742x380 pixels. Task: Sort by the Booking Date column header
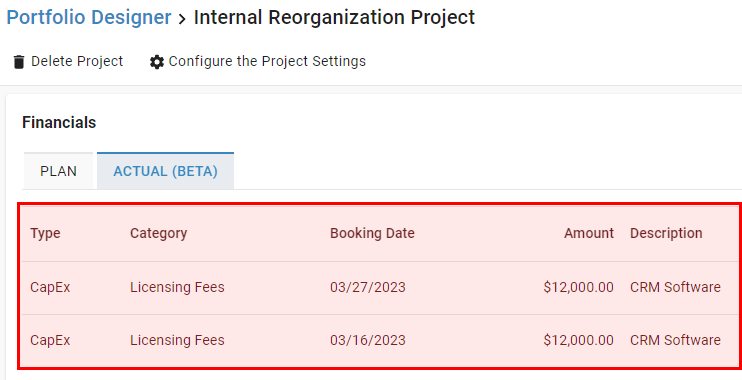tap(372, 233)
